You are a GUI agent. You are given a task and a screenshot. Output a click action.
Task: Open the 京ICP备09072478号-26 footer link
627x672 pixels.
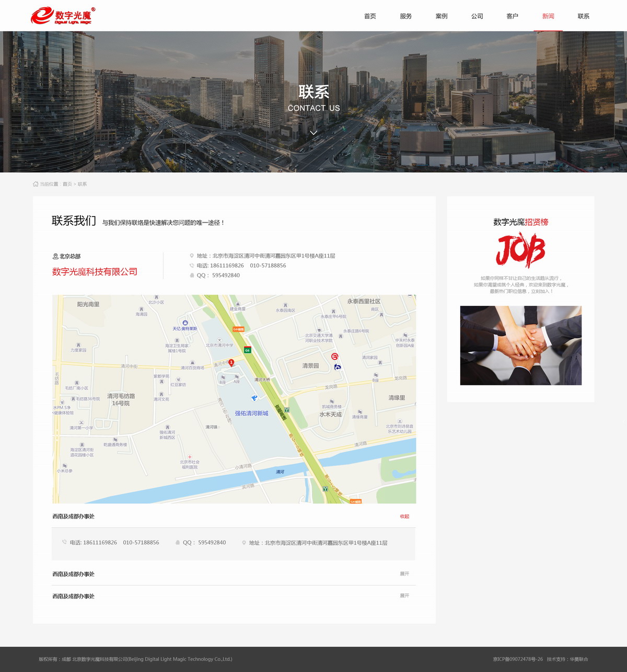(518, 659)
